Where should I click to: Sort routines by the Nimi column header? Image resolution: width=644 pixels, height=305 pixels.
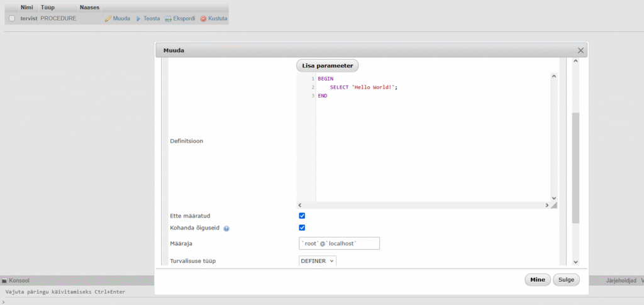coord(26,8)
